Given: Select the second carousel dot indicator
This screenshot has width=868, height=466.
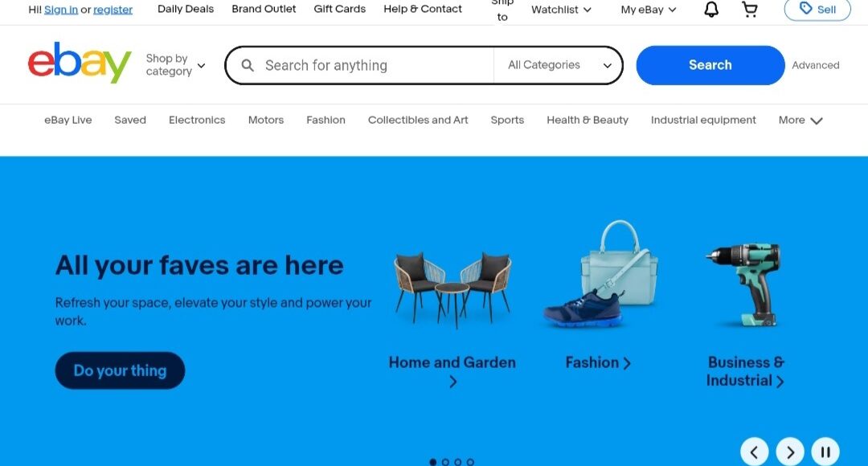Looking at the screenshot, I should tap(445, 462).
